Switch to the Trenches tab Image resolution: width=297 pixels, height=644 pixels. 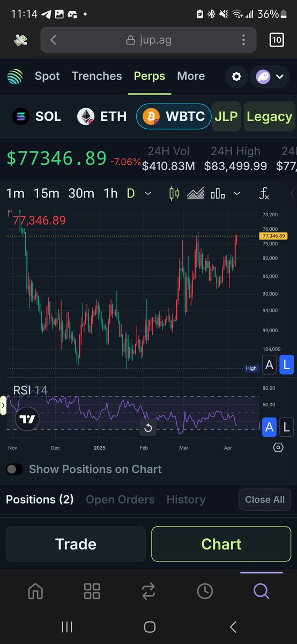pyautogui.click(x=97, y=76)
